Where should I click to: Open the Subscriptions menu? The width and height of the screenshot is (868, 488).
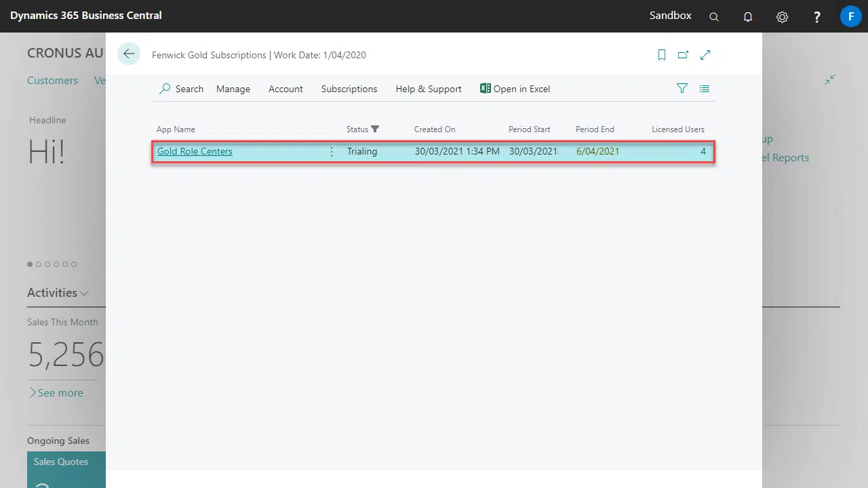coord(349,89)
